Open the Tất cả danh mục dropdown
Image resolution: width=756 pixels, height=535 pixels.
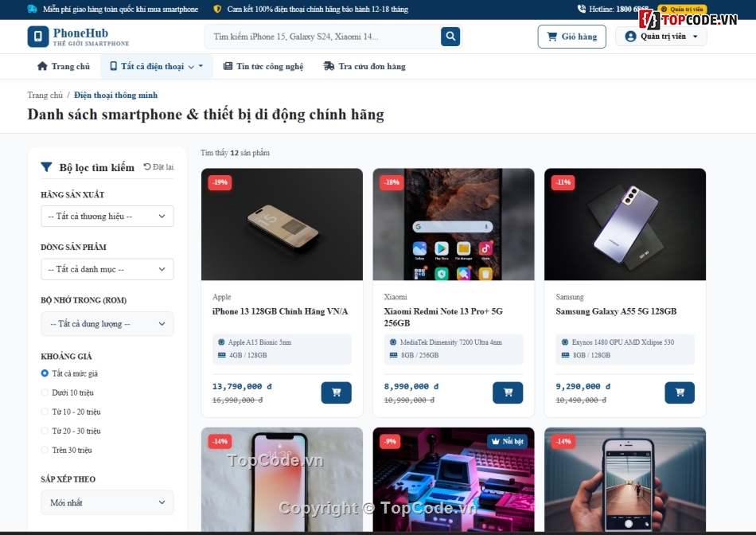107,269
